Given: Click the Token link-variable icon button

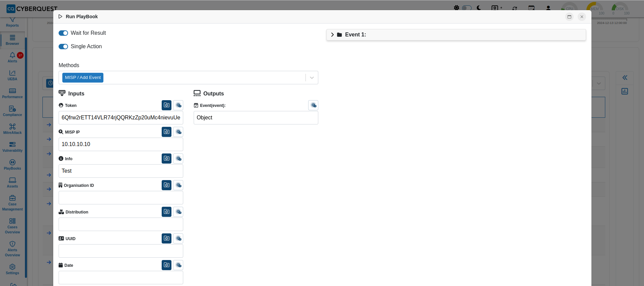Looking at the screenshot, I should 178,105.
